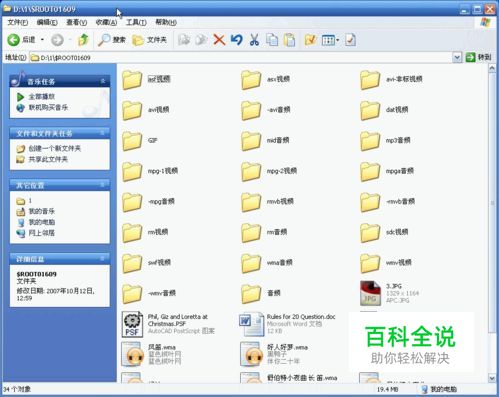
Task: Click the 转到 (Go) button
Action: [x=478, y=57]
